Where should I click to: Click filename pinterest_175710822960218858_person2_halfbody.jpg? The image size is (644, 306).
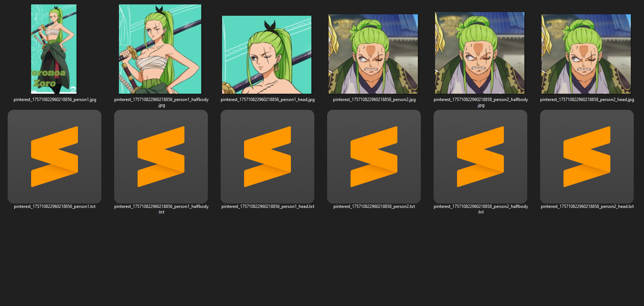point(481,102)
